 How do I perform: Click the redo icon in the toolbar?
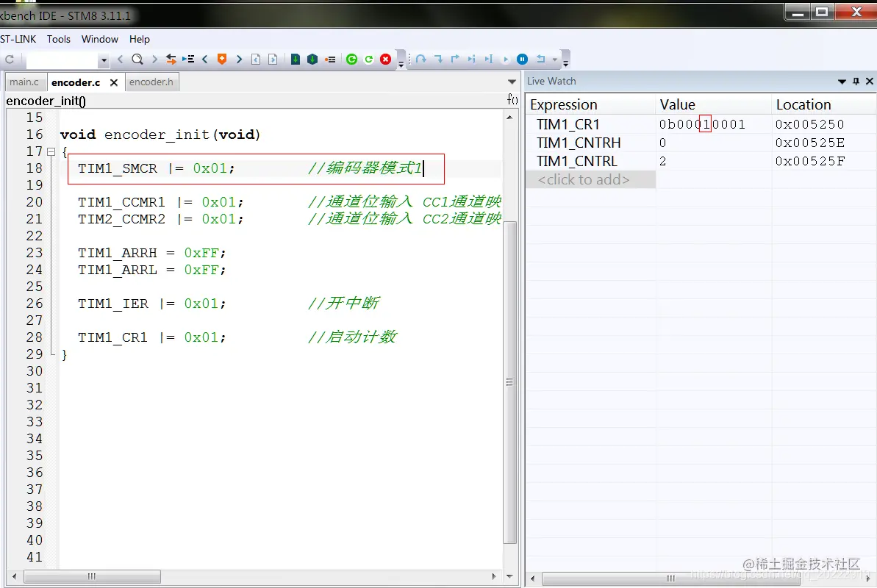(10, 60)
